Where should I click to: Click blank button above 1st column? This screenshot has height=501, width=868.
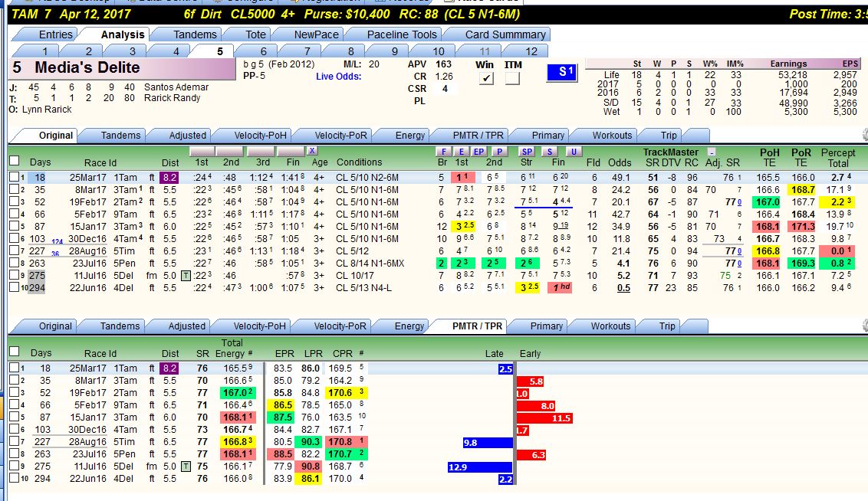point(202,152)
